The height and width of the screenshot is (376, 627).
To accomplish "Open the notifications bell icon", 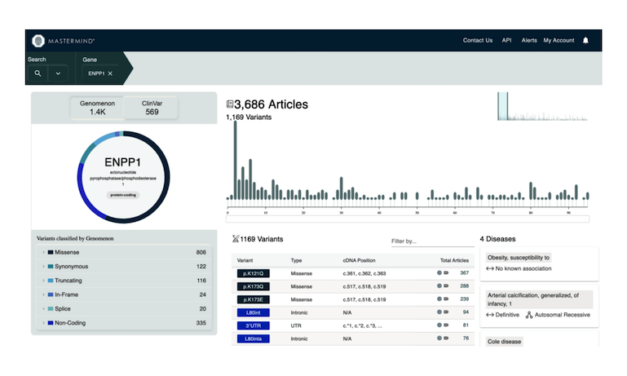I will pos(585,40).
